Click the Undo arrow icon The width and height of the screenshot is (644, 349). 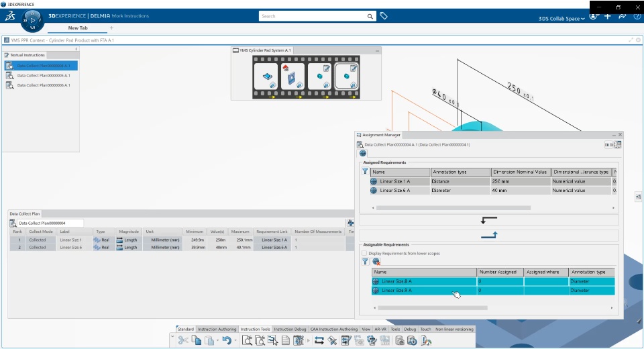227,340
